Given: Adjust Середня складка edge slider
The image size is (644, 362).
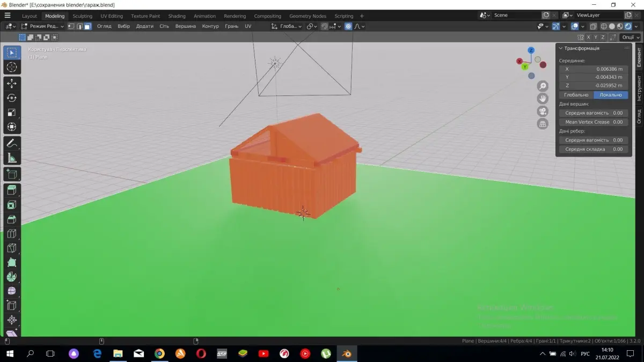Looking at the screenshot, I should tap(594, 149).
